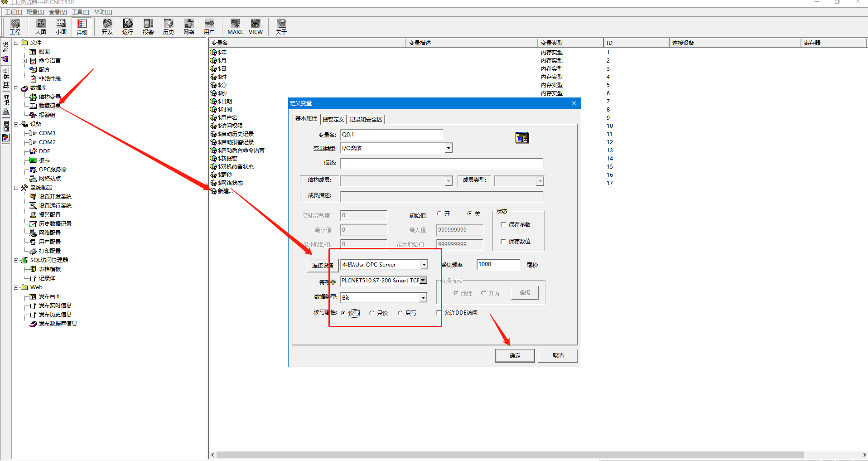Collapse the 设备 tree node

click(x=16, y=124)
